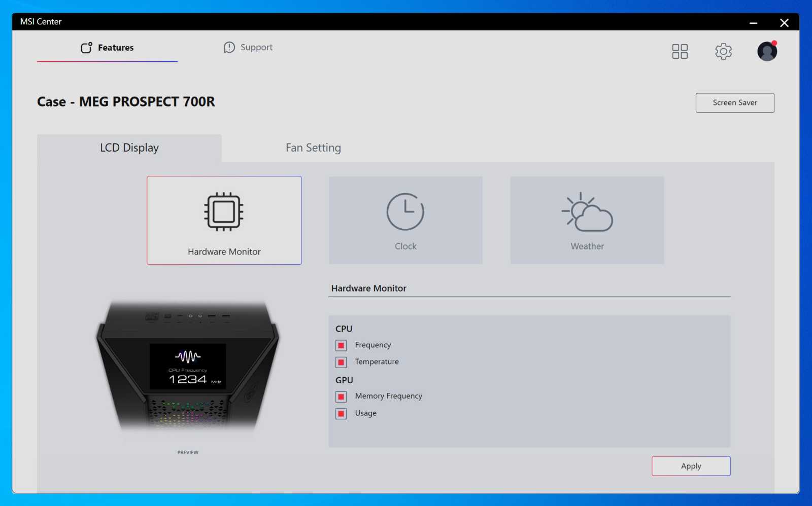812x506 pixels.
Task: Toggle the CPU Temperature checkbox
Action: [x=341, y=362]
